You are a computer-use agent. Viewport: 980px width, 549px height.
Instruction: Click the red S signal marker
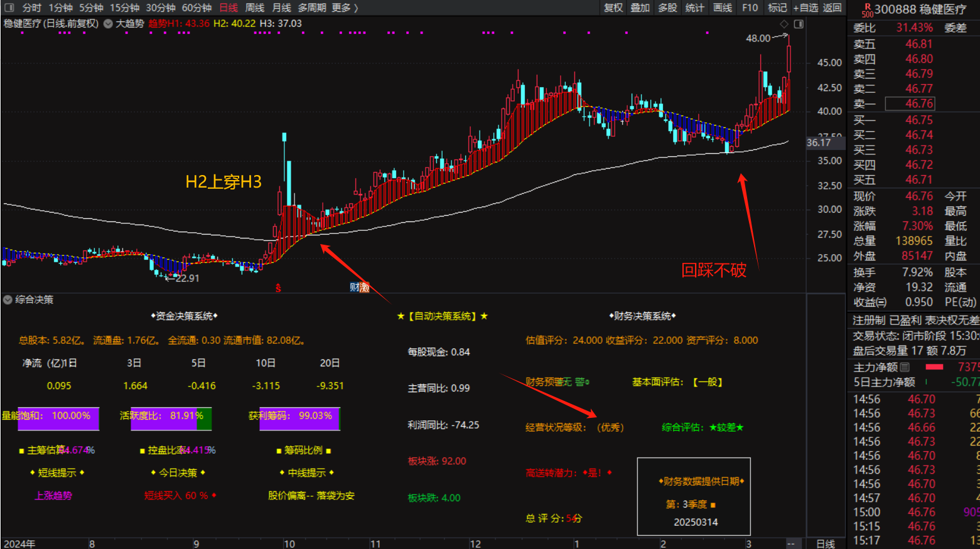coord(278,288)
